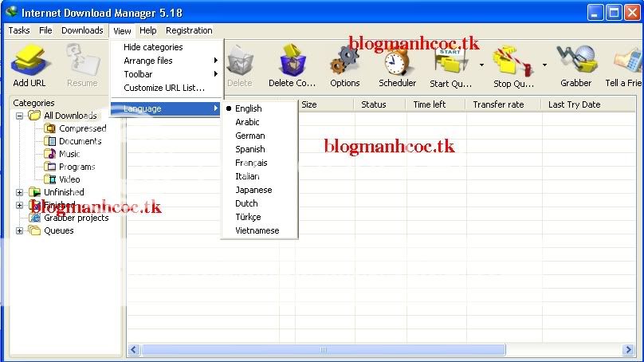Click the Grabber projects icon

point(34,218)
